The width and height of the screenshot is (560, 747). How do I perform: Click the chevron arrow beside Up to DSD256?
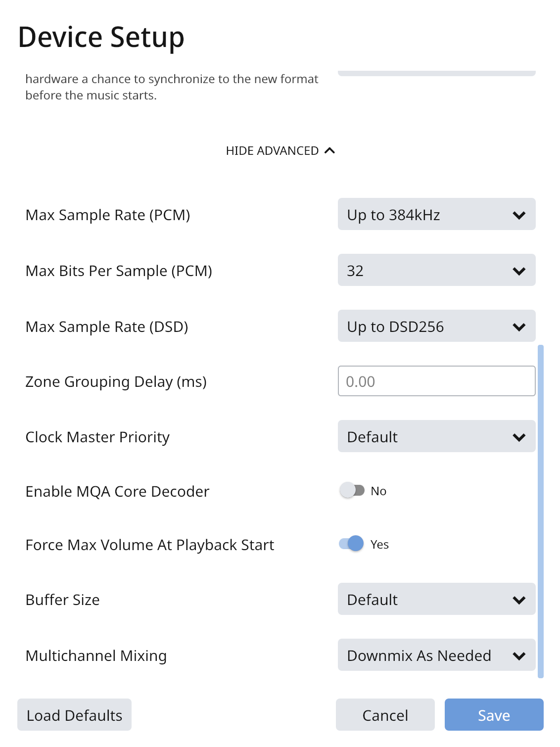click(x=519, y=327)
